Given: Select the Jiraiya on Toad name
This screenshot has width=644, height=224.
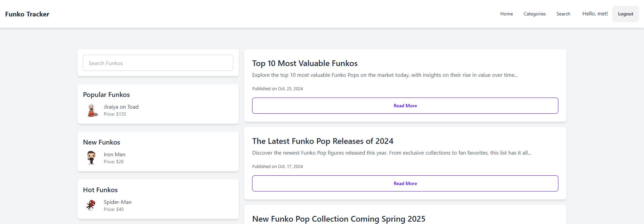Looking at the screenshot, I should [x=121, y=107].
